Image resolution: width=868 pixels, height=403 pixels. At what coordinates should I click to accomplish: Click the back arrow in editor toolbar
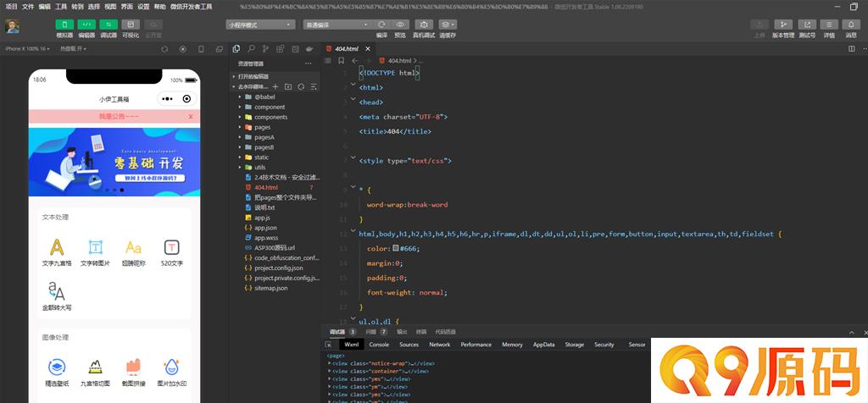coord(355,61)
